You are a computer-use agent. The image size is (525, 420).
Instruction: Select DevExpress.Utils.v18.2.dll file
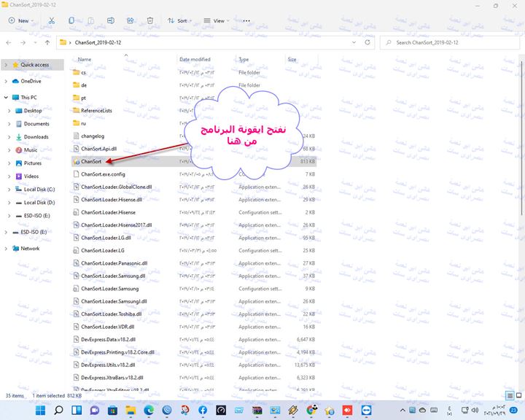click(x=108, y=365)
